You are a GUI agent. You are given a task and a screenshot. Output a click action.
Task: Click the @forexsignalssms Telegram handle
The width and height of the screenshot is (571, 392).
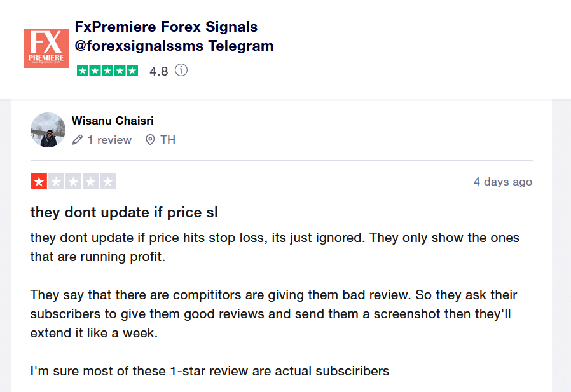point(172,46)
